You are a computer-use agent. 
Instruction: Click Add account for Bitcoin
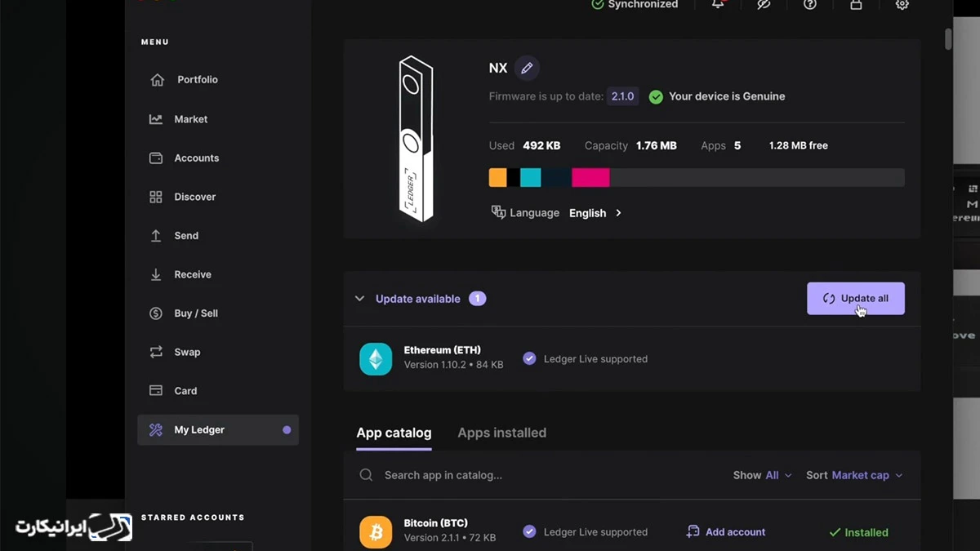tap(726, 531)
